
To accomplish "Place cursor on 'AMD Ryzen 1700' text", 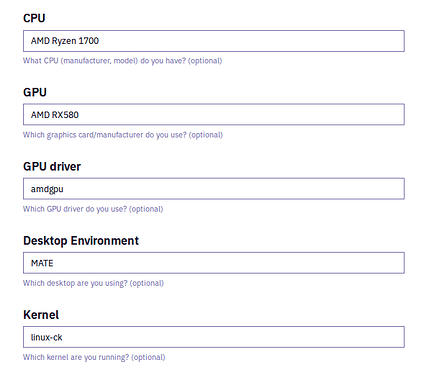I will click(65, 41).
